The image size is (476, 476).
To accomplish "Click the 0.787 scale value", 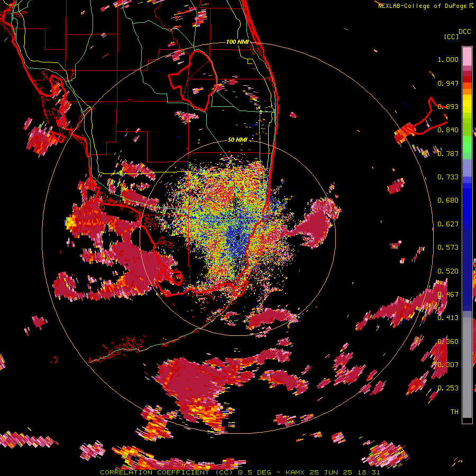I will pyautogui.click(x=448, y=153).
